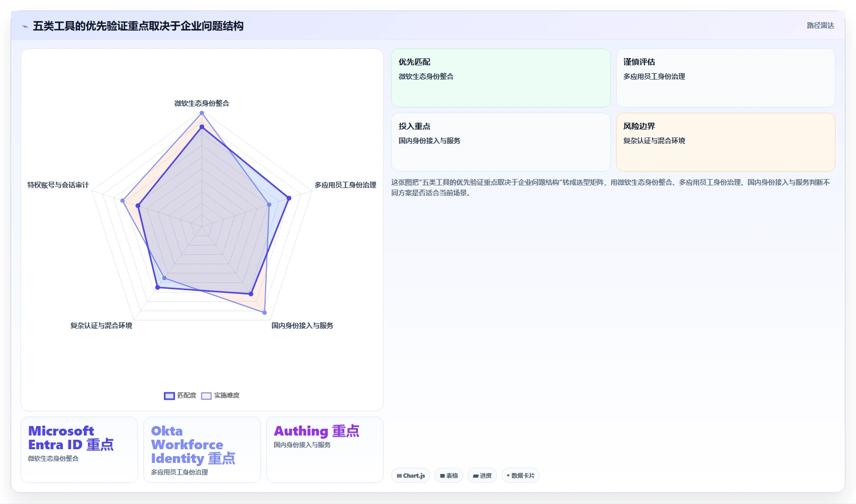Click the 多应用员工身份治理 radar axis label
Image resolution: width=856 pixels, height=504 pixels.
click(x=345, y=185)
